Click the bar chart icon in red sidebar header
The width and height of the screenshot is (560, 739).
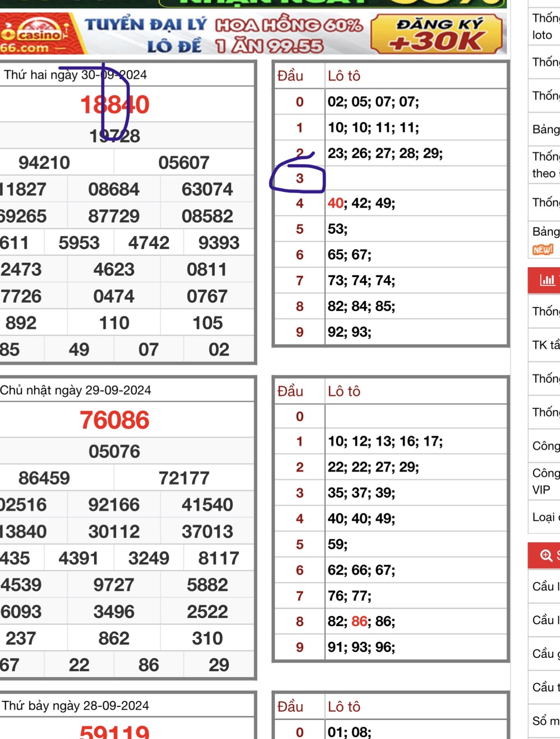coord(547,280)
